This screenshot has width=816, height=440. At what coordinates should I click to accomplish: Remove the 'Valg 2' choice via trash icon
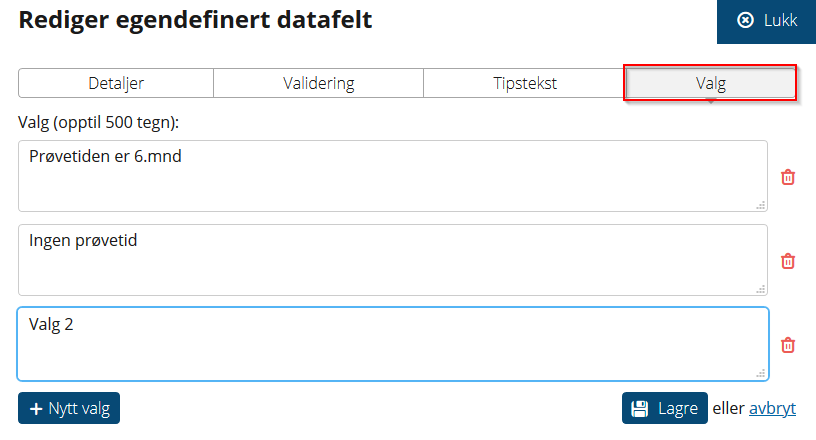coord(788,345)
